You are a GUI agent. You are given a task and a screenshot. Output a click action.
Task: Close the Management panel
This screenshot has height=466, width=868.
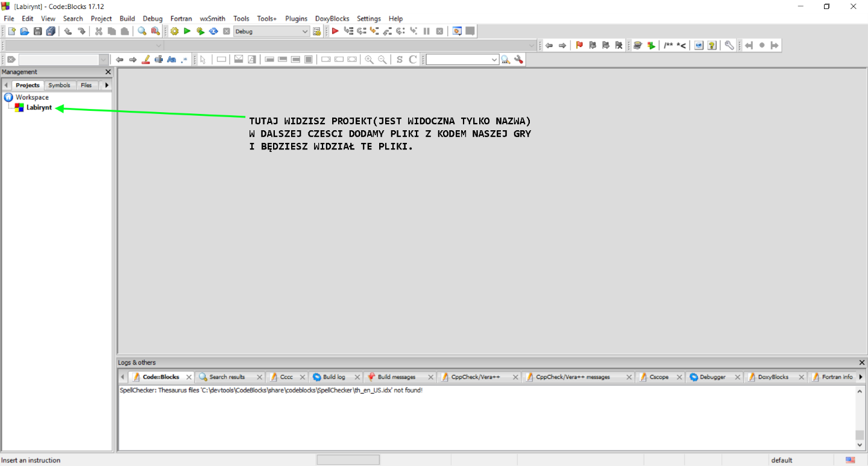(x=108, y=72)
